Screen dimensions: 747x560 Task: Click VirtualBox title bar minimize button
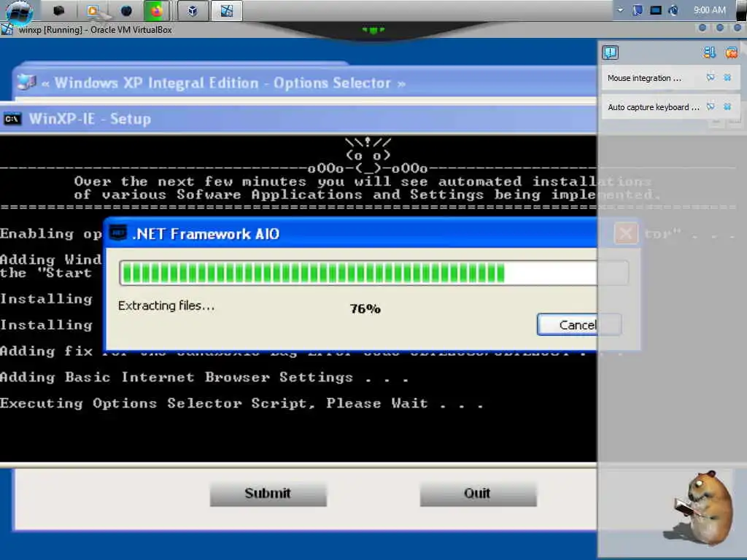pos(703,28)
